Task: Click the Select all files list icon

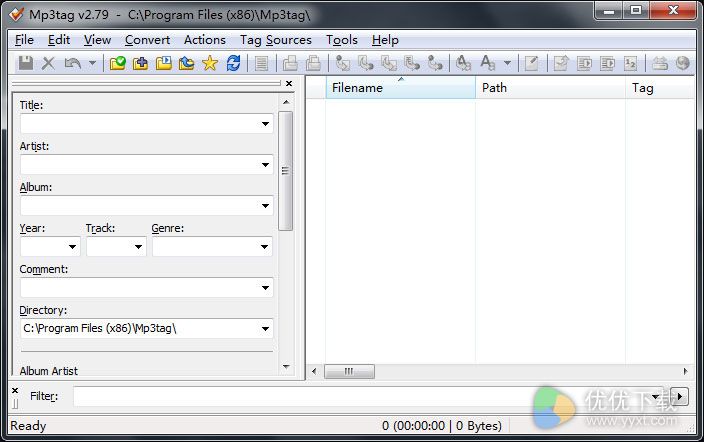Action: (x=261, y=63)
